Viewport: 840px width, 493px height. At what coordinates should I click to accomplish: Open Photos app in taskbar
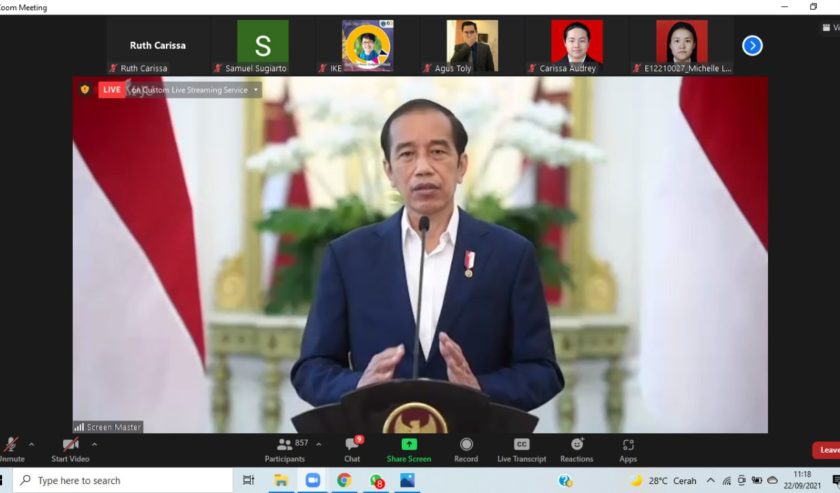[408, 480]
